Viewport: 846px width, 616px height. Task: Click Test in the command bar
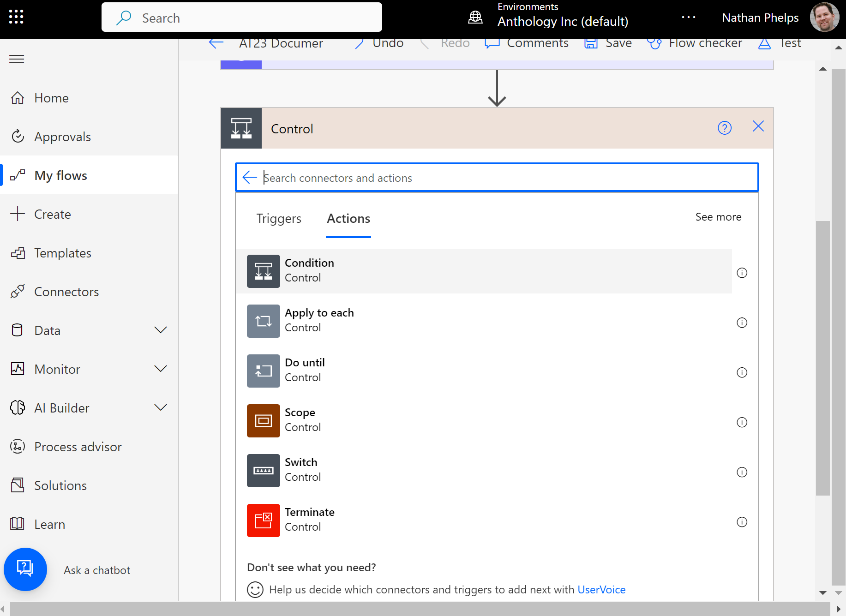coord(780,43)
